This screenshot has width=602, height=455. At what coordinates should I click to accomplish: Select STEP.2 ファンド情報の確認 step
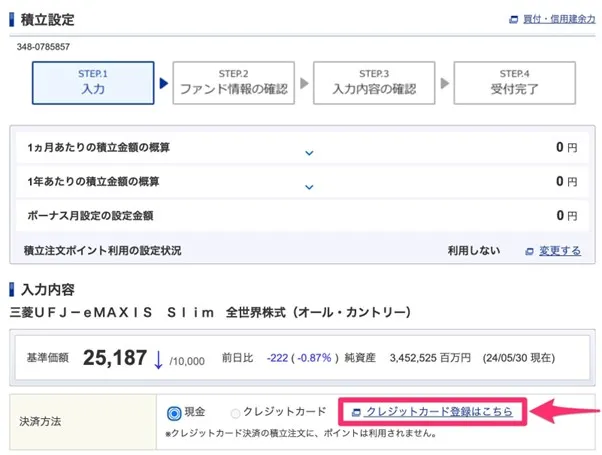coord(233,83)
